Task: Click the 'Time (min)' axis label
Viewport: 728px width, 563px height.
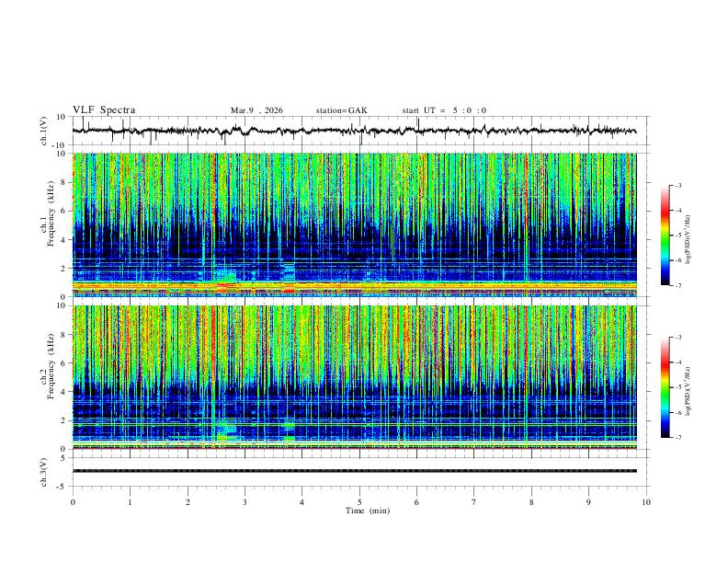Action: click(368, 511)
